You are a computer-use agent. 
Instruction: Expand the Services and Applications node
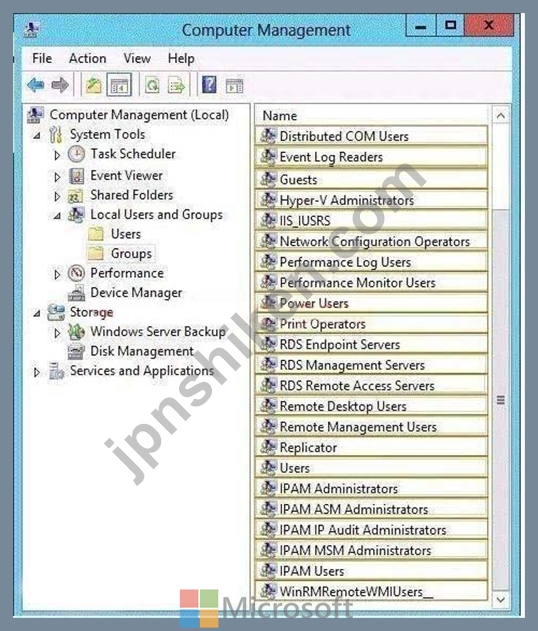click(37, 372)
